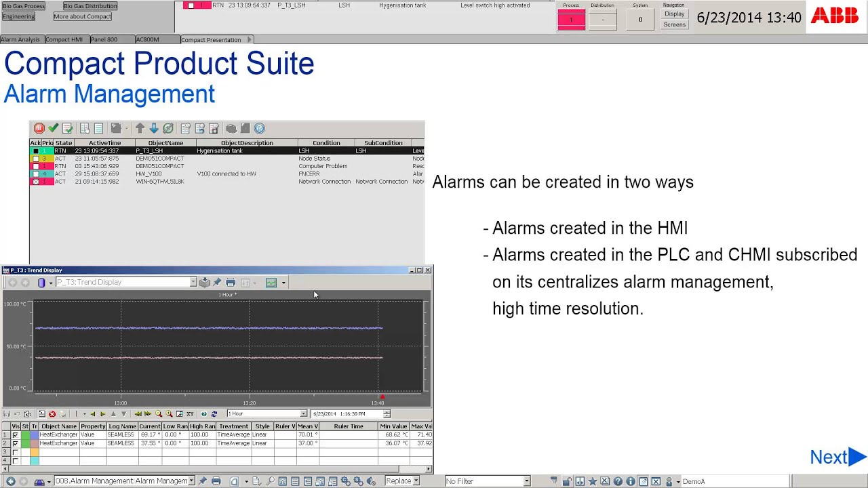Check the Ack box for the HW_V100 alarm
The image size is (868, 488).
(35, 174)
